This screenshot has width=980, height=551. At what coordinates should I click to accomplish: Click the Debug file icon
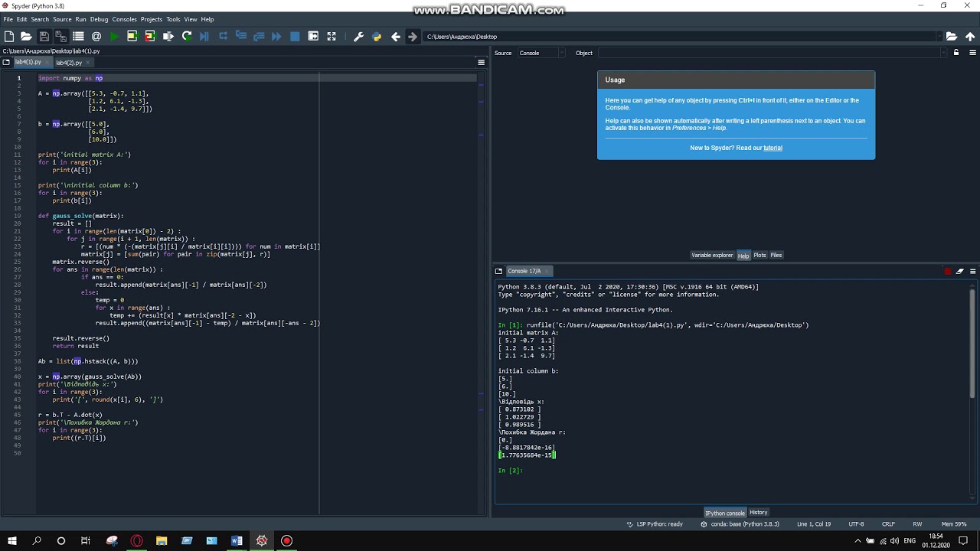(204, 36)
